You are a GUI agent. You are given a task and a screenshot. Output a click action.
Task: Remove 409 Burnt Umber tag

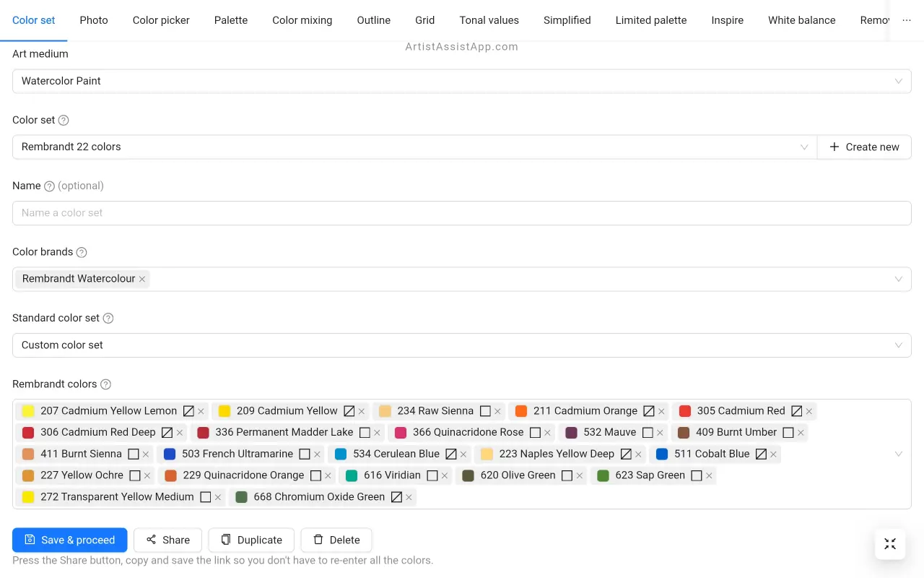(x=801, y=433)
